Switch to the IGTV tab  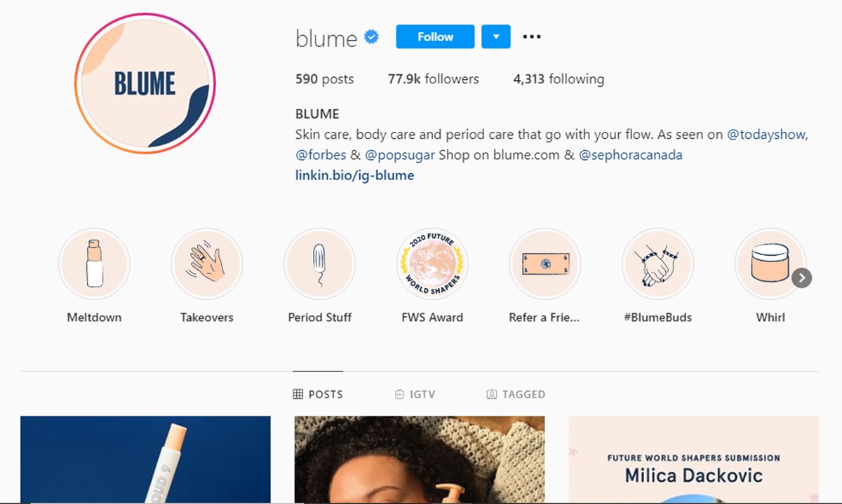pyautogui.click(x=415, y=394)
